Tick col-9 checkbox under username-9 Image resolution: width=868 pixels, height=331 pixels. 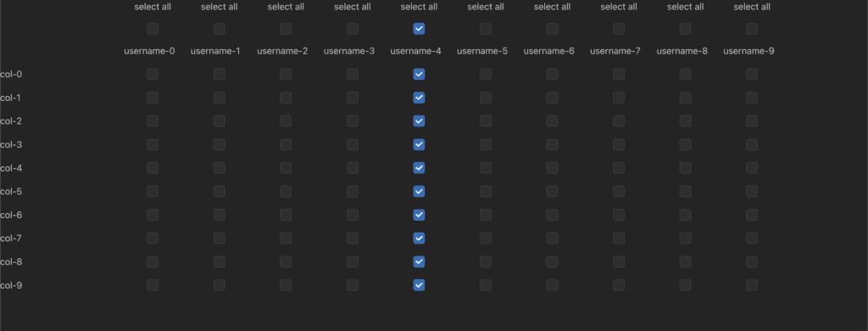[x=752, y=285]
